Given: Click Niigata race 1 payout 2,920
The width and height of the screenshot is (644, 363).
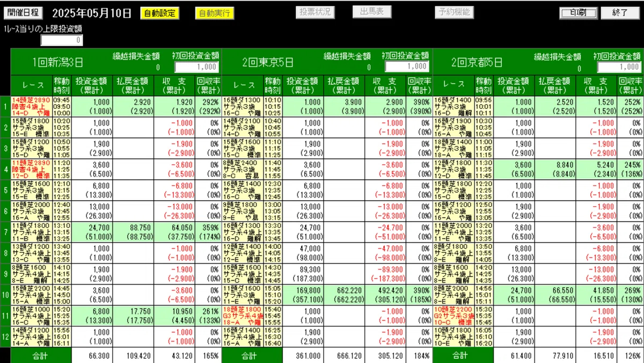Looking at the screenshot, I should (141, 101).
